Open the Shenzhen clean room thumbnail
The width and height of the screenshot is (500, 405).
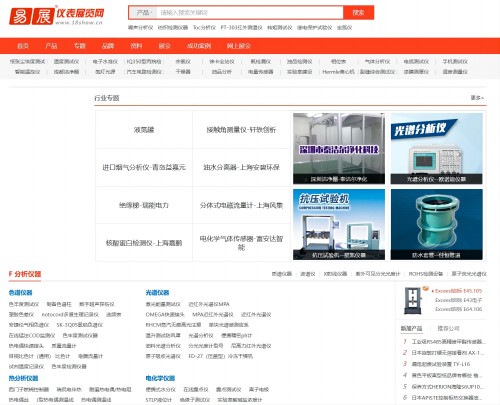[339, 148]
